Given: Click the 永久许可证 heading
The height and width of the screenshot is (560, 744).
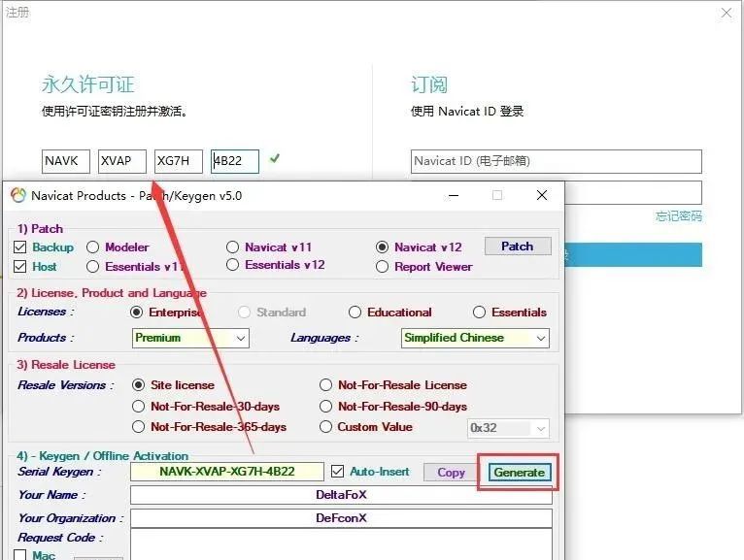Looking at the screenshot, I should [x=88, y=84].
